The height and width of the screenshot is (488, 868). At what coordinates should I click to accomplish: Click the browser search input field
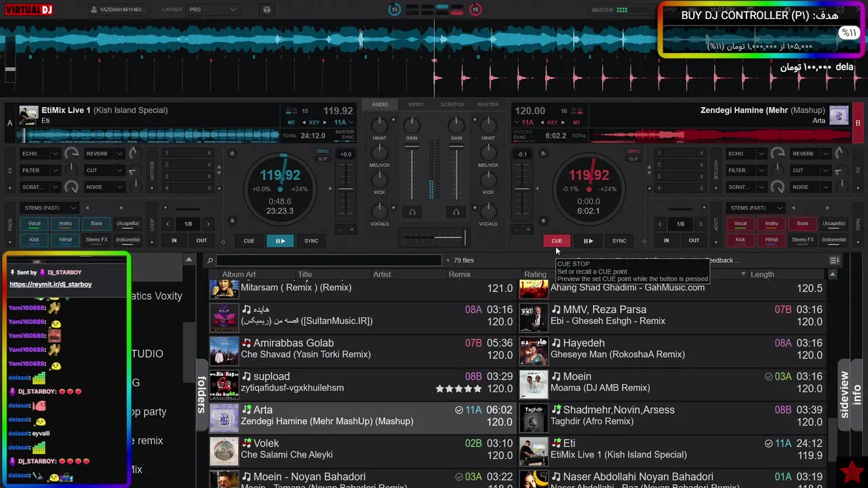pos(329,260)
